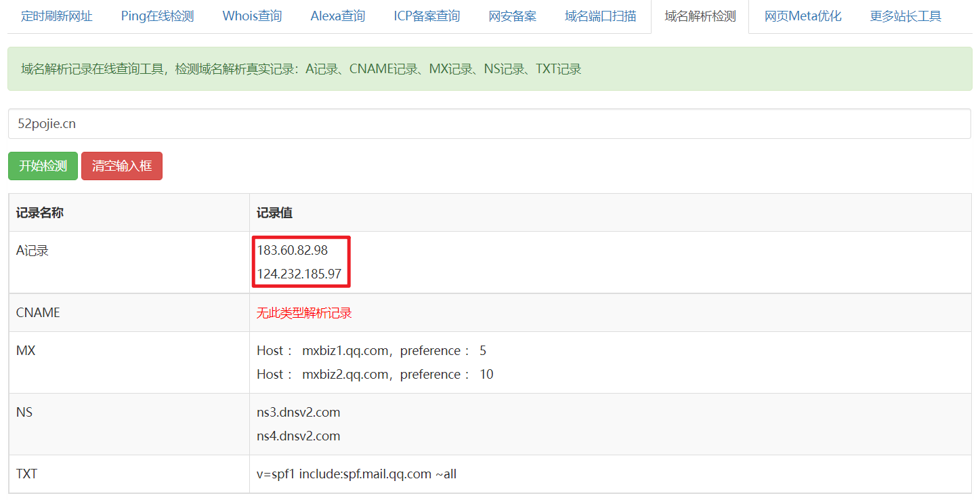The image size is (980, 500).
Task: Click the green tool description banner text
Action: pyautogui.click(x=301, y=69)
